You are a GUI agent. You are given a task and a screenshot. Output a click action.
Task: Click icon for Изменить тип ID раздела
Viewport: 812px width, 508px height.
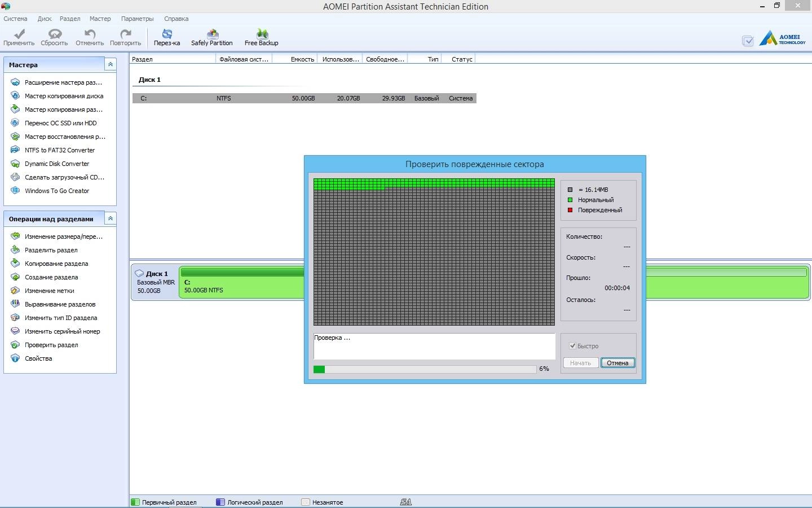[x=15, y=318]
